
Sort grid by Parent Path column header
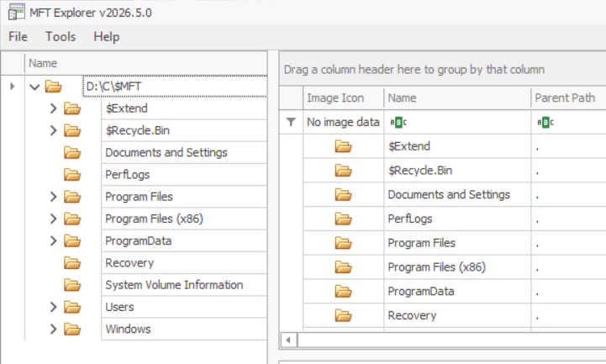coord(568,98)
